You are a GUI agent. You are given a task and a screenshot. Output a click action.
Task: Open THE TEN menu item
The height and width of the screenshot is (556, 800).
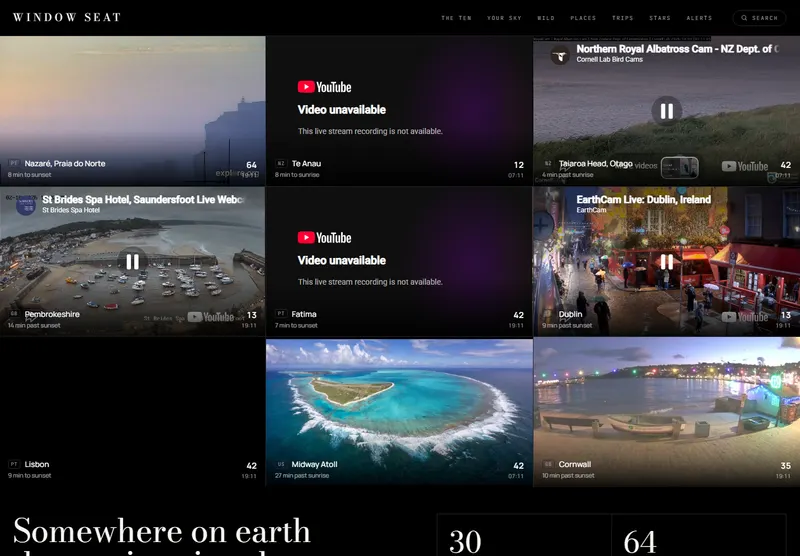(456, 18)
